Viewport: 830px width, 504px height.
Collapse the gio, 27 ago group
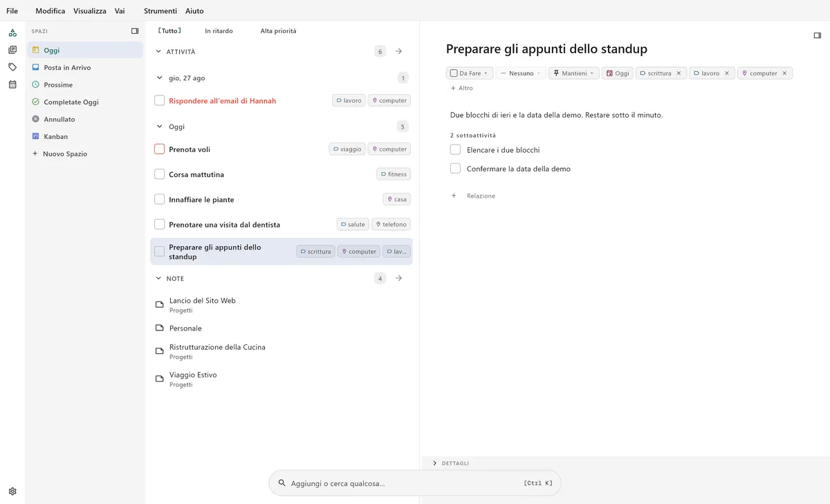(158, 78)
